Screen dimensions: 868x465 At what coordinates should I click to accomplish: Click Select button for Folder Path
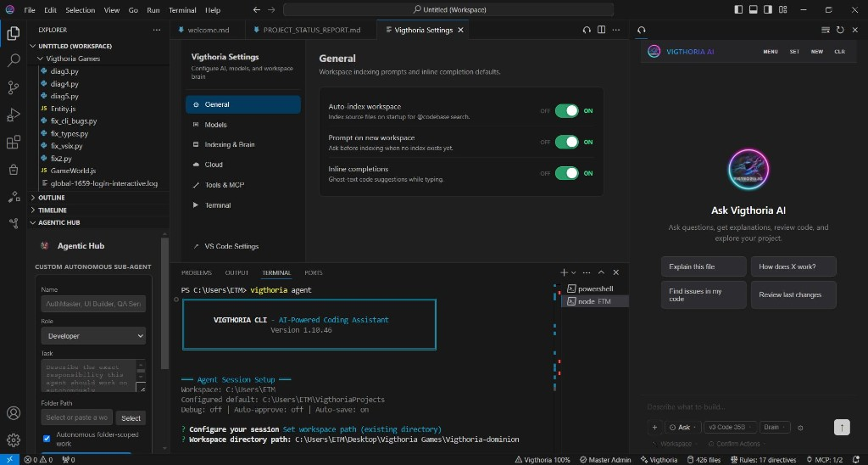(x=131, y=417)
